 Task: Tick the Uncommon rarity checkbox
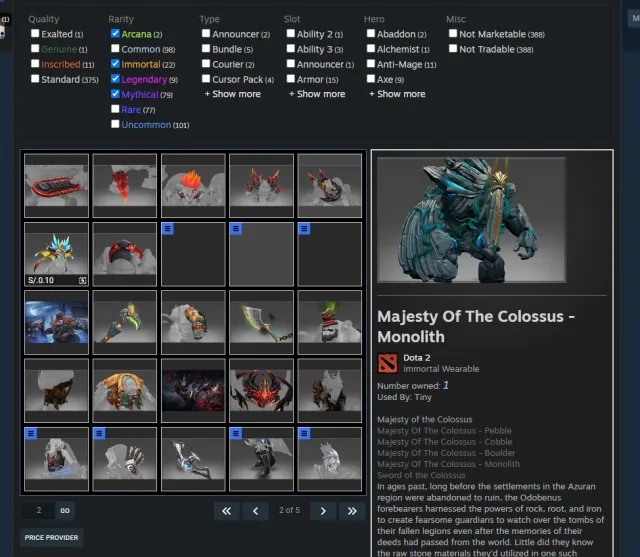115,124
